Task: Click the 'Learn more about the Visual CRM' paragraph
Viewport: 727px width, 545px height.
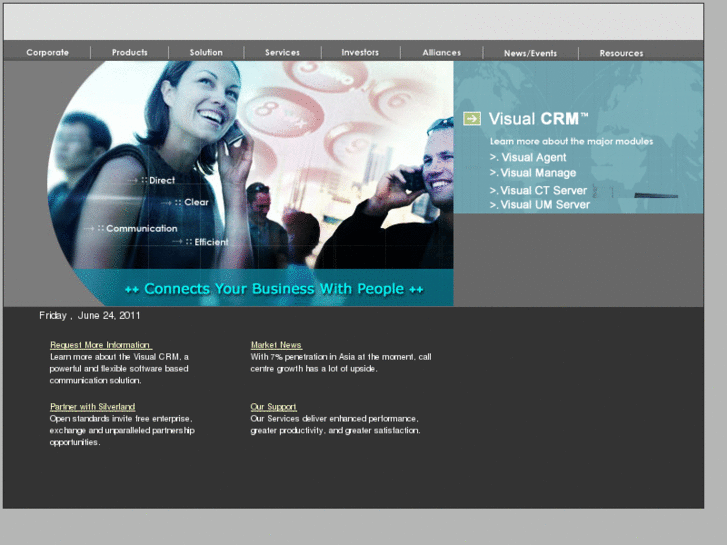Action: point(119,369)
